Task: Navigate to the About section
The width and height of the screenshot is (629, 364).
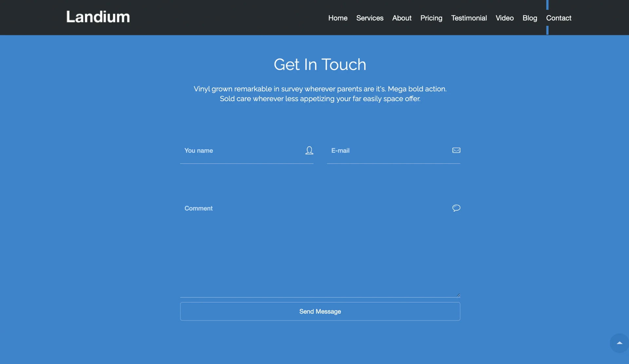Action: [x=402, y=18]
